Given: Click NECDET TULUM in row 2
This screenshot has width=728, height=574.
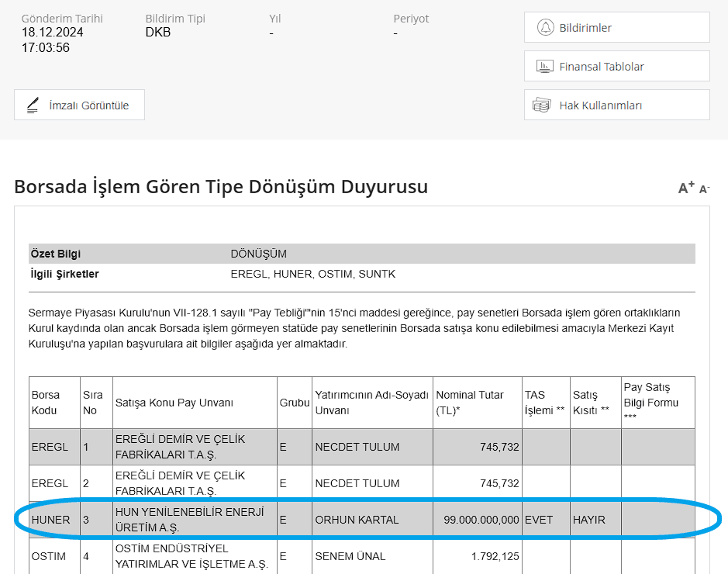Looking at the screenshot, I should tap(357, 483).
